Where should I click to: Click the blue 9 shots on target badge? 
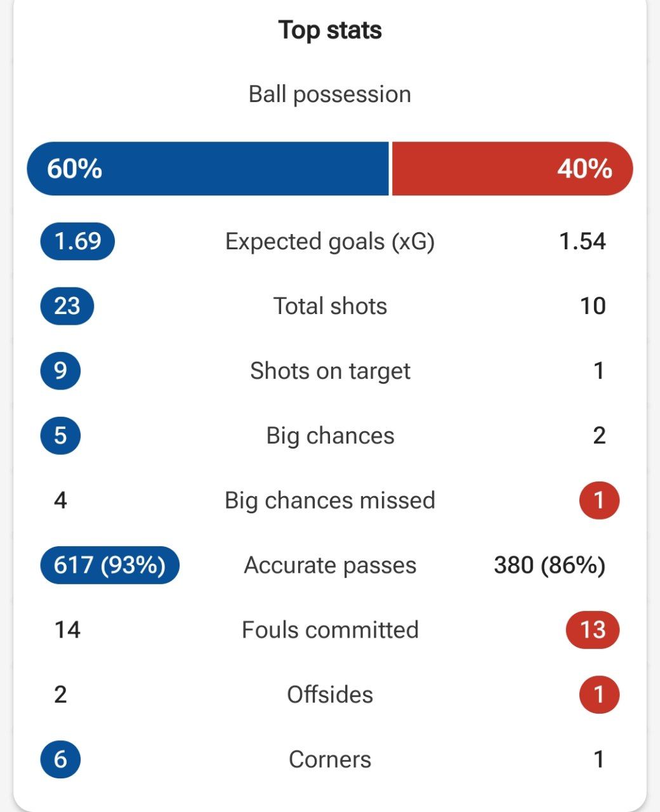60,371
